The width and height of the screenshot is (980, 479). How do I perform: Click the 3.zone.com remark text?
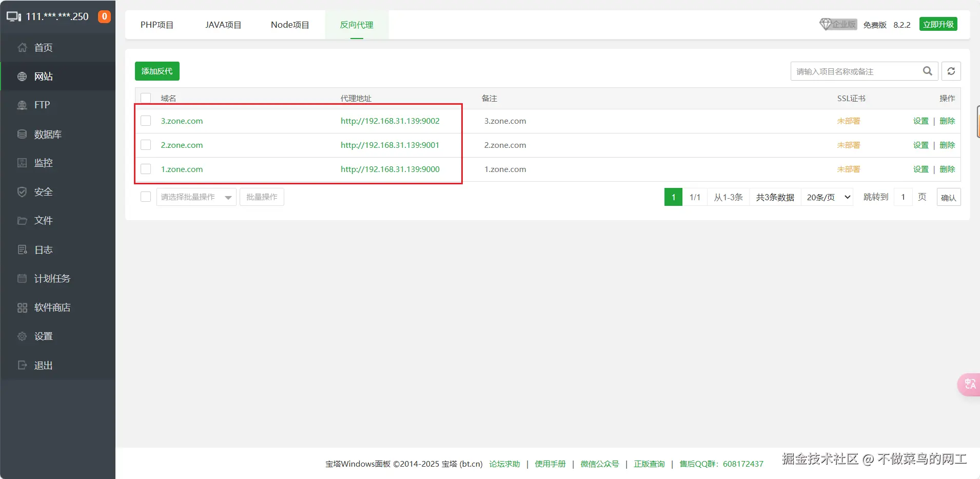coord(505,121)
